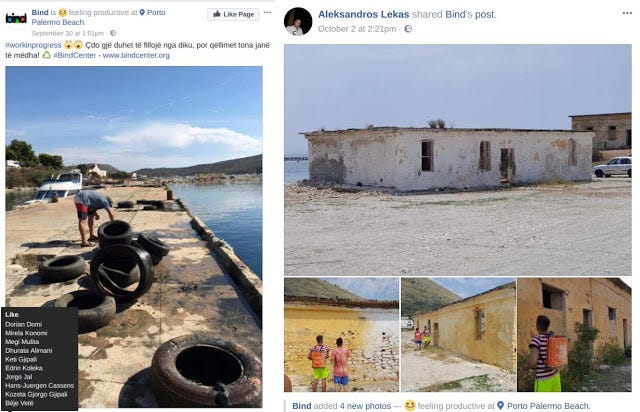Open the #workinprogress hashtag

click(33, 45)
